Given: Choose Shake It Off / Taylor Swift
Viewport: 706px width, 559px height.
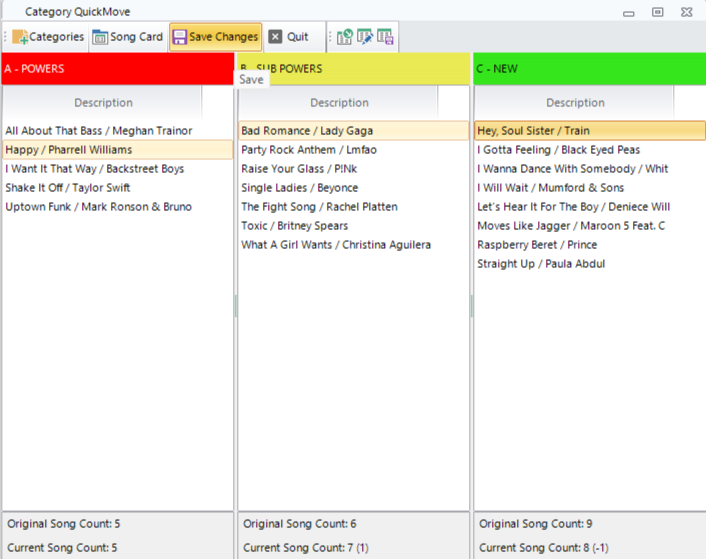Looking at the screenshot, I should pos(68,188).
